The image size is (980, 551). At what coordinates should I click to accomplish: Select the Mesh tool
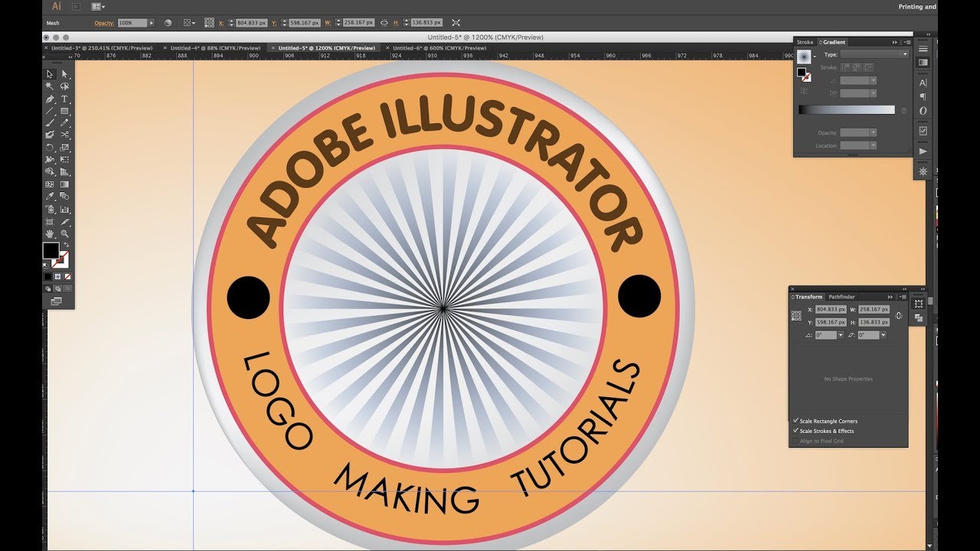pos(50,184)
